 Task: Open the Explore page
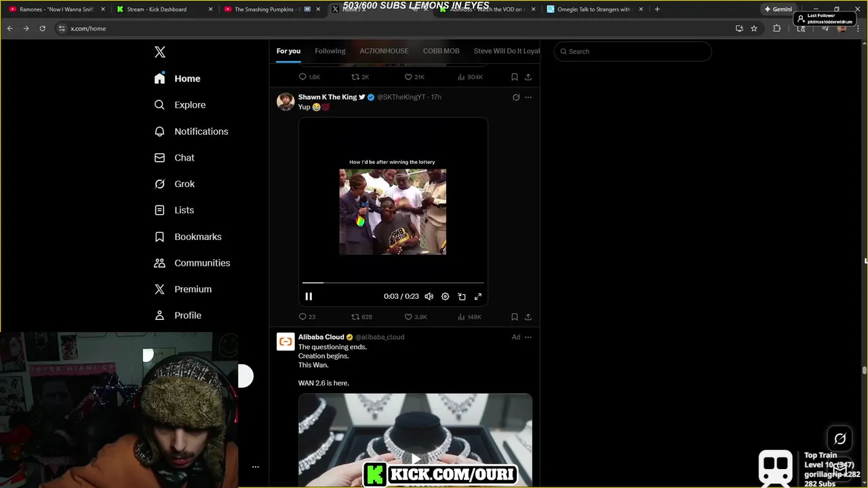point(180,105)
